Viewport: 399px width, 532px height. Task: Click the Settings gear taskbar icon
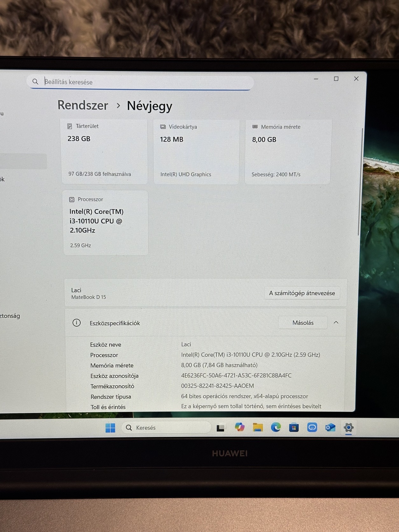348,427
